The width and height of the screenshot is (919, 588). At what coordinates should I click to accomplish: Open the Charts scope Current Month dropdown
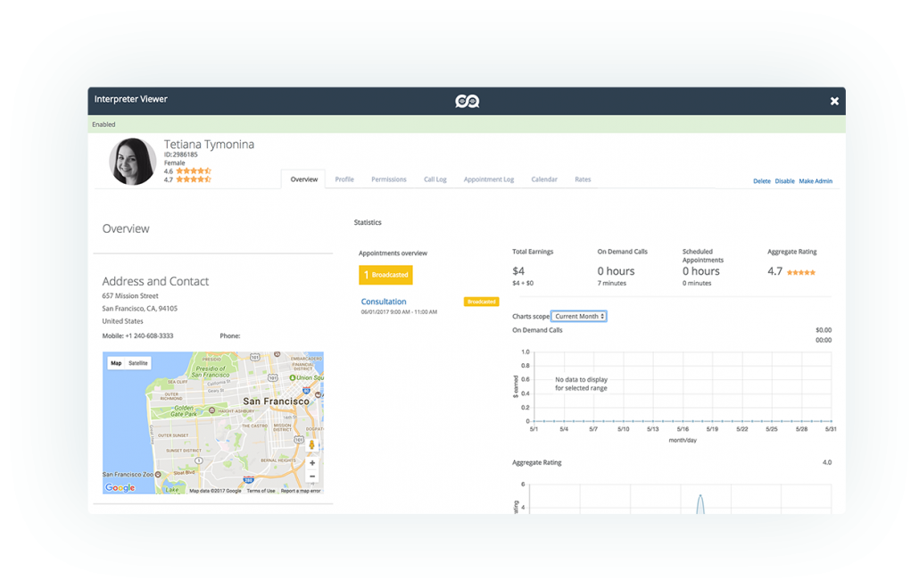(577, 316)
